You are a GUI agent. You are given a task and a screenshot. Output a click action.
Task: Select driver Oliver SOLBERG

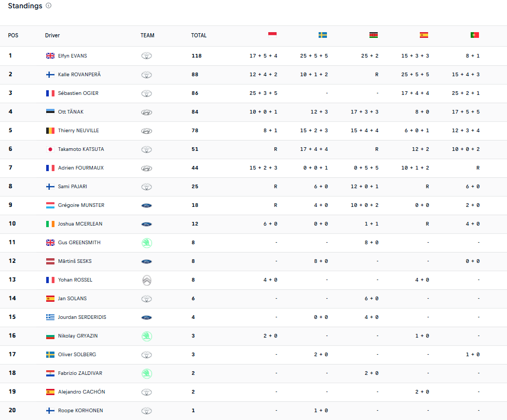point(77,355)
